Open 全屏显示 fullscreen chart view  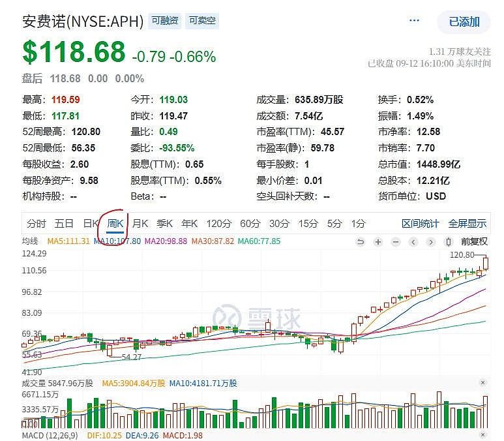467,223
